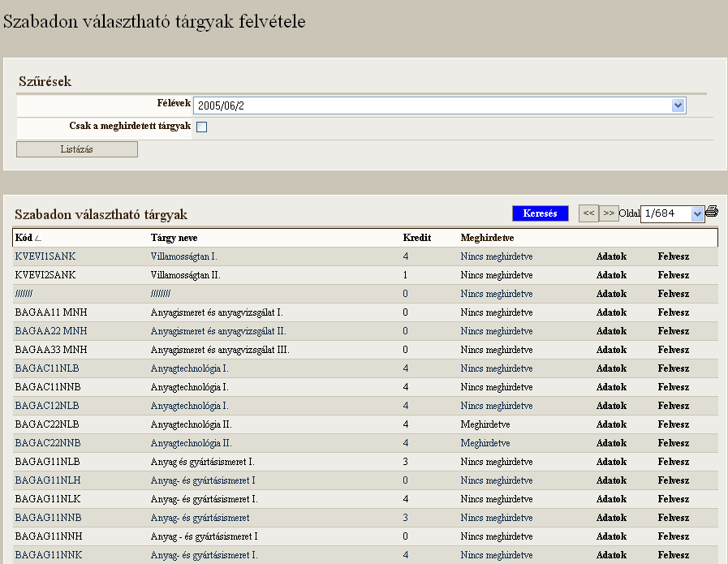Image resolution: width=728 pixels, height=564 pixels.
Task: Toggle 'Csak a meghirdetett tárgyak' checkbox
Action: 201,127
